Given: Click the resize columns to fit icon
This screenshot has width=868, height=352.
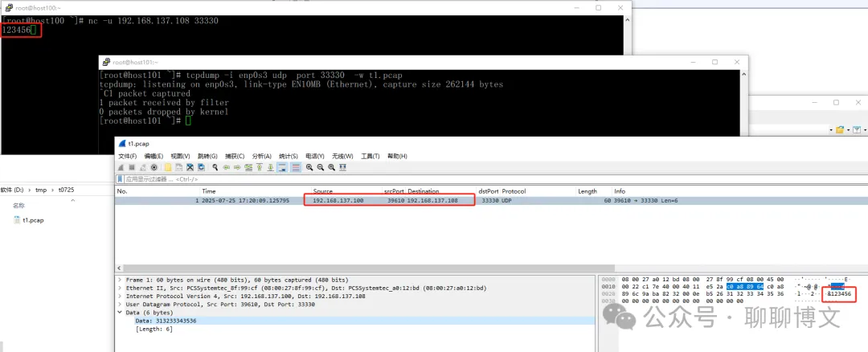Looking at the screenshot, I should pos(342,167).
